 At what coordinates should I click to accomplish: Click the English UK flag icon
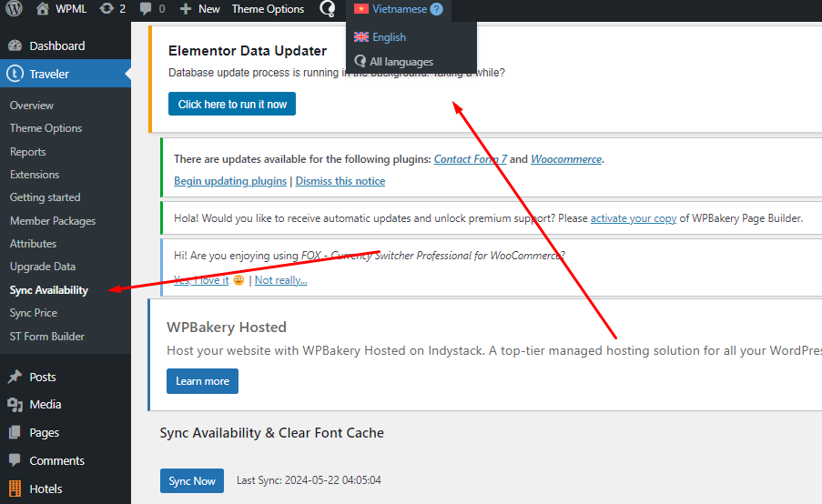[361, 36]
